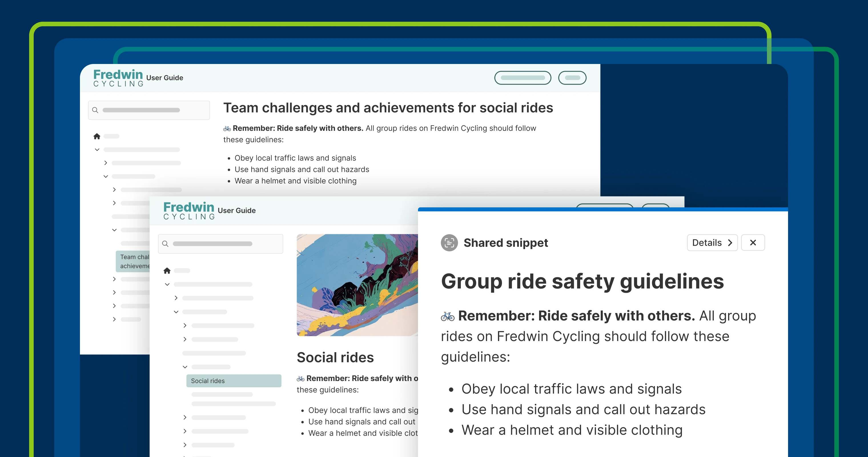Click search icon in front window search box
The image size is (868, 457).
(165, 244)
